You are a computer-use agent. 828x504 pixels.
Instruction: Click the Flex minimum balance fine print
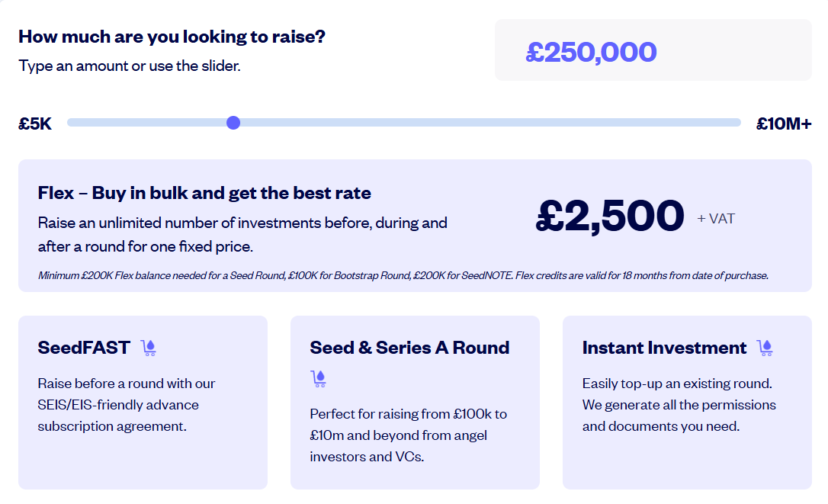pos(403,275)
